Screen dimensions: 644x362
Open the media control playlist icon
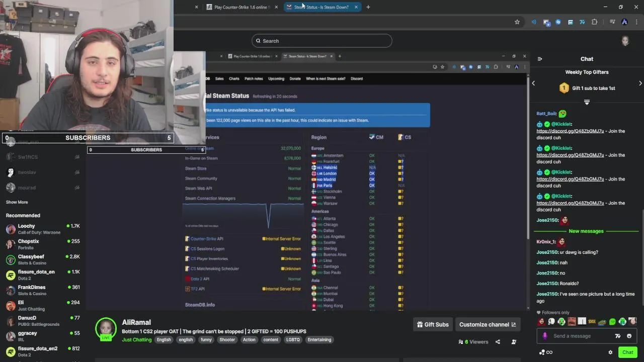(x=612, y=22)
